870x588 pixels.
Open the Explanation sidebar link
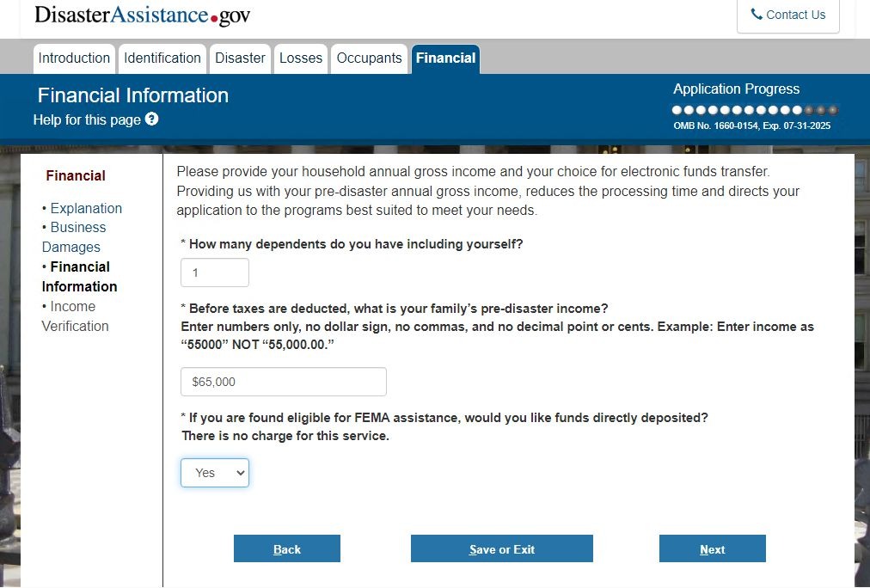(x=86, y=208)
